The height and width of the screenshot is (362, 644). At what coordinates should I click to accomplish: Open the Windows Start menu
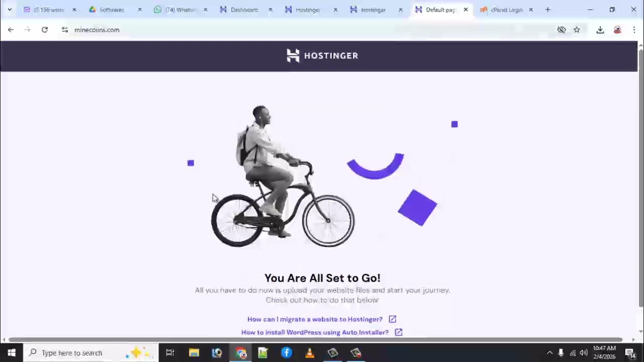(x=11, y=352)
